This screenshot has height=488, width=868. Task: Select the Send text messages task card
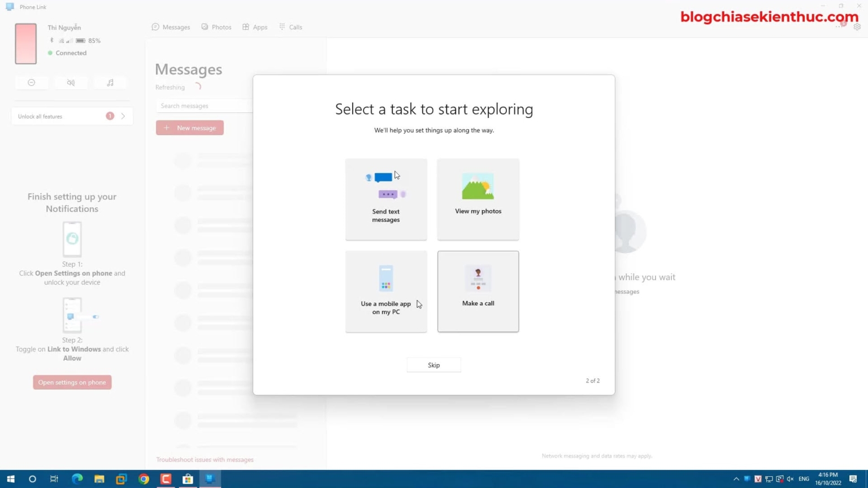pyautogui.click(x=386, y=199)
